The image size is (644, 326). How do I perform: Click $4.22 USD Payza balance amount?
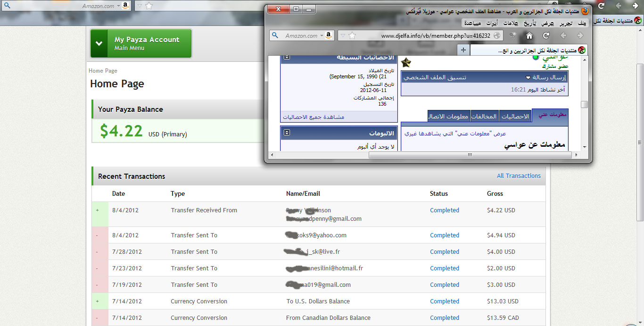pos(121,131)
